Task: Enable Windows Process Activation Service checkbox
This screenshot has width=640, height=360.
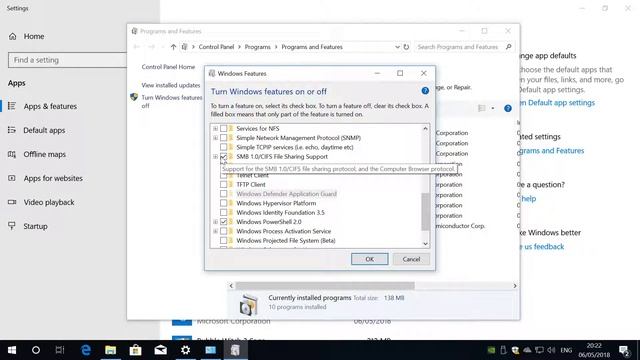Action: [x=223, y=231]
